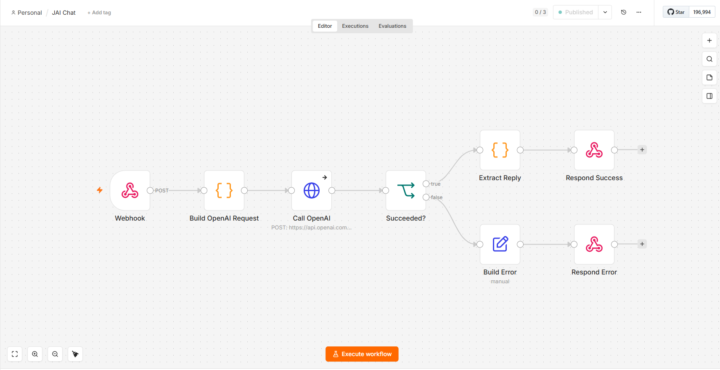720x370 pixels.
Task: Click the add node plus button in canvas sidebar
Action: (709, 40)
